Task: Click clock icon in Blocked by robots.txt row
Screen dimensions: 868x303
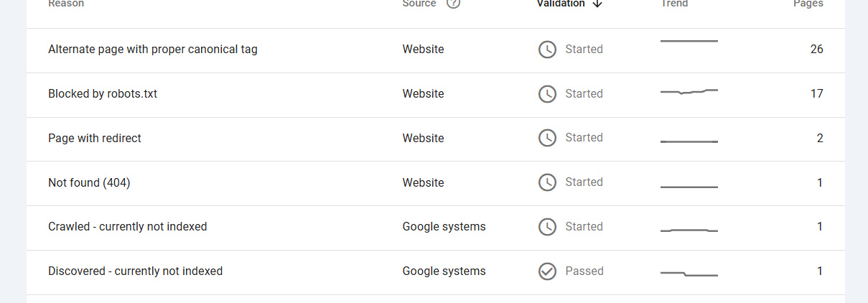Action: click(x=548, y=94)
